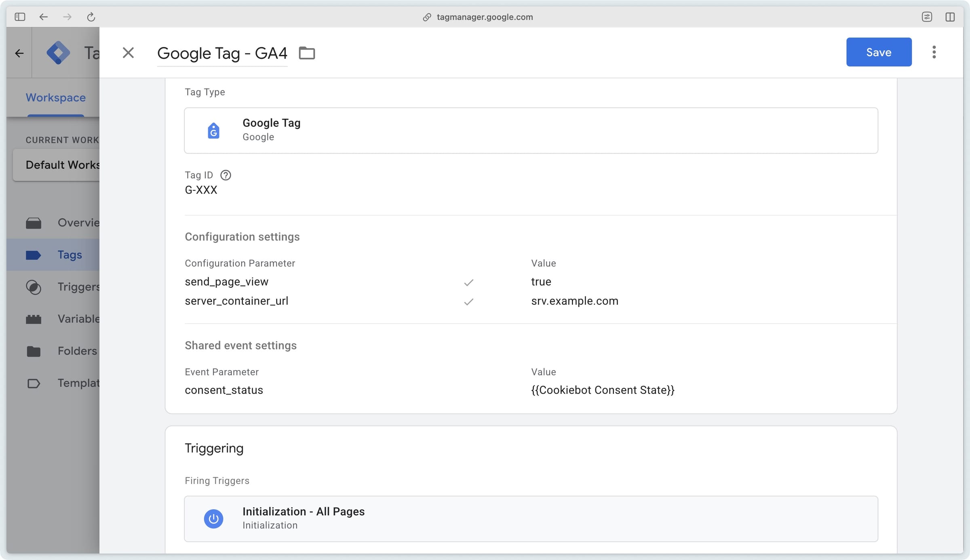
Task: Click the {{Cookiebot Consent State}} value
Action: coord(603,390)
